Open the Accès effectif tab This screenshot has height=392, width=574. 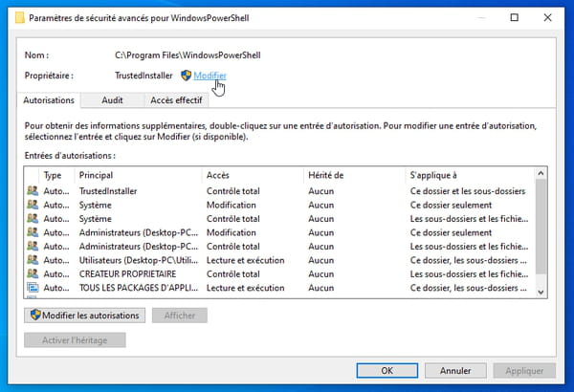tap(176, 100)
